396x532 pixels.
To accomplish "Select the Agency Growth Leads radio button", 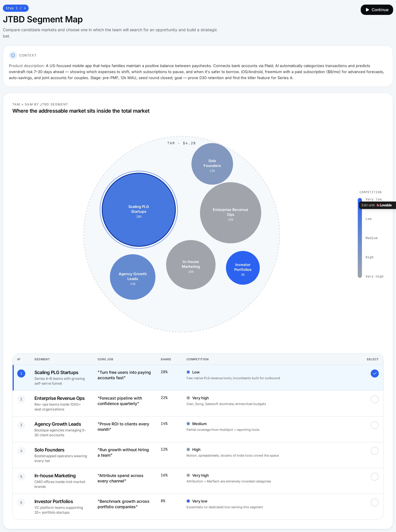I will tap(375, 425).
